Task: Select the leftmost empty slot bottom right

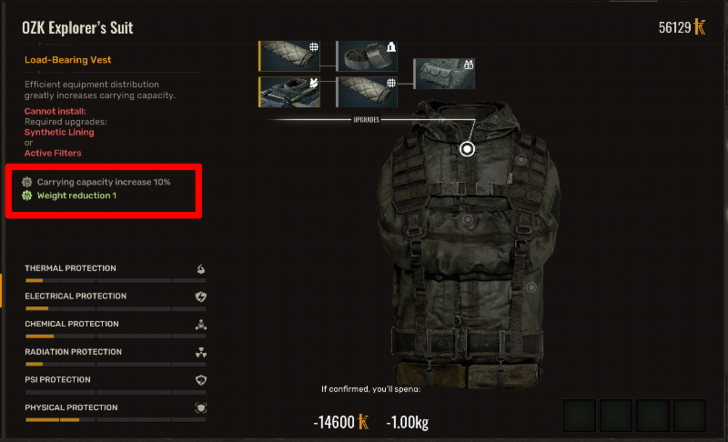Action: tap(579, 415)
